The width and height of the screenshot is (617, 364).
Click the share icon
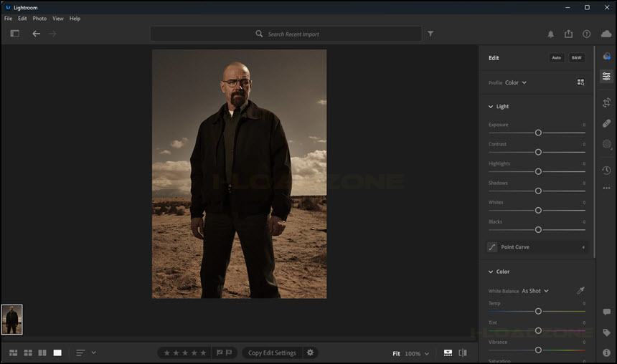(569, 34)
